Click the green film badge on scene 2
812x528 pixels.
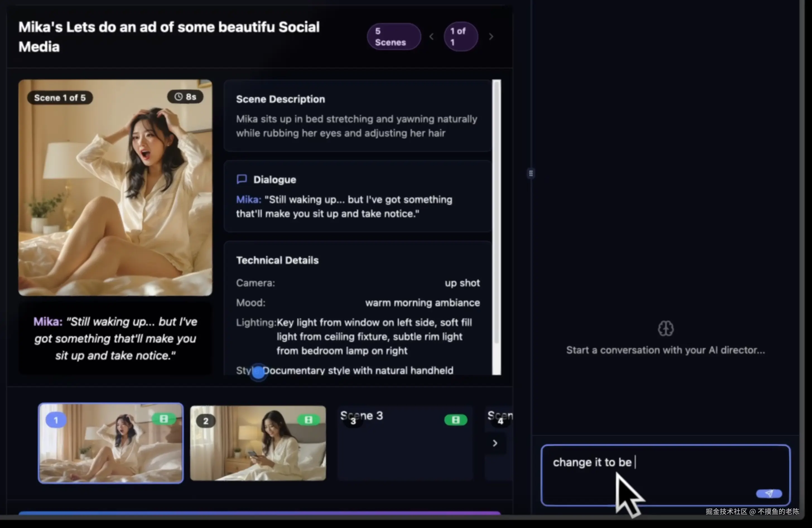pos(309,420)
